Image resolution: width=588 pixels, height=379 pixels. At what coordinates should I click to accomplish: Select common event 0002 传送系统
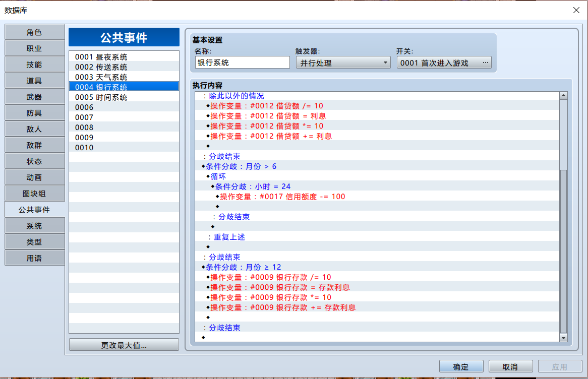pyautogui.click(x=124, y=67)
